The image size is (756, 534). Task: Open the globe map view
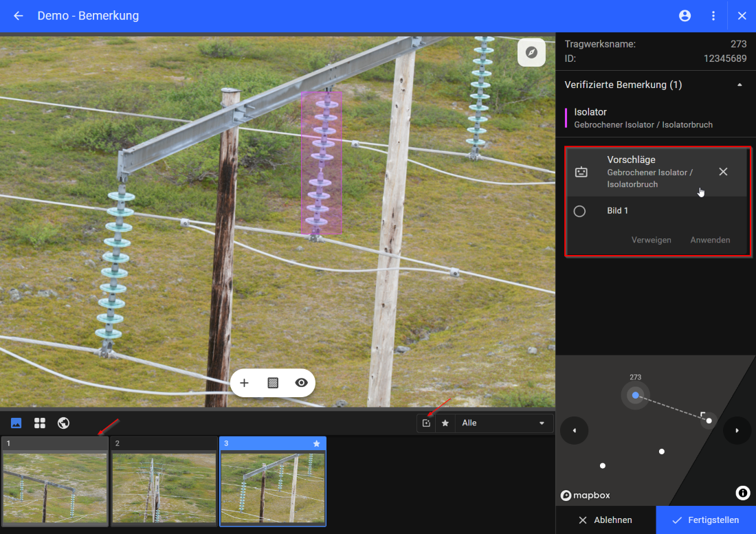(63, 423)
